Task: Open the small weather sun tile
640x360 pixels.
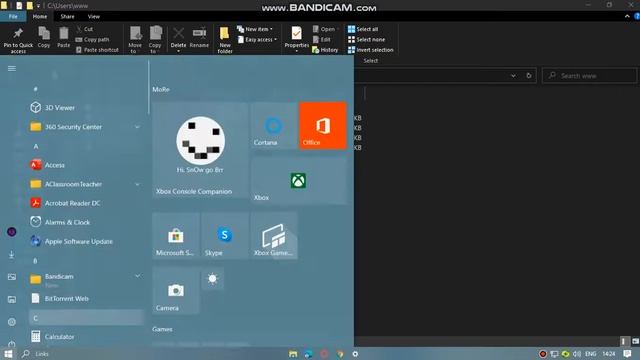Action: point(212,279)
